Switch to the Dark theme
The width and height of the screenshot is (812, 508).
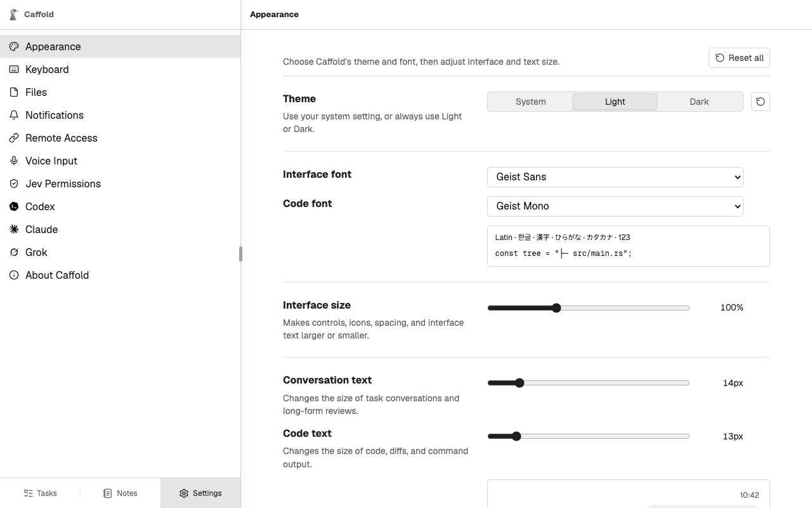pos(699,102)
